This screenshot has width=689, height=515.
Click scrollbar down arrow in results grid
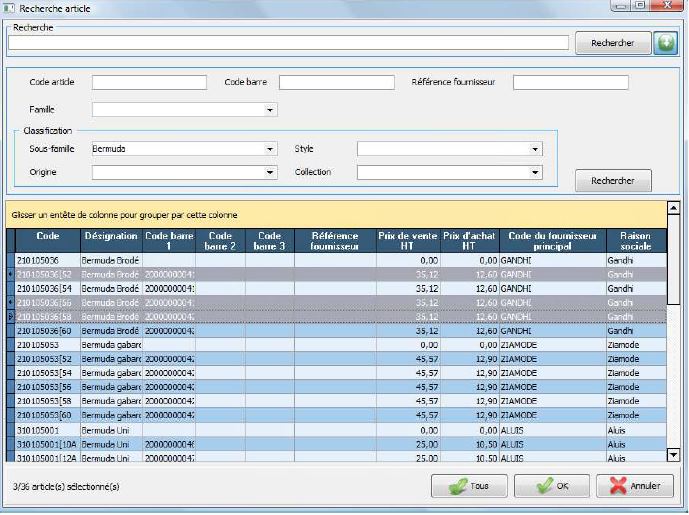pyautogui.click(x=673, y=454)
